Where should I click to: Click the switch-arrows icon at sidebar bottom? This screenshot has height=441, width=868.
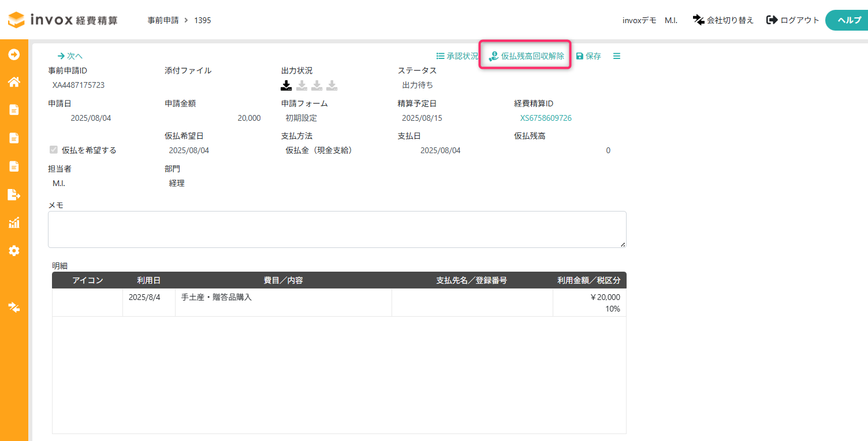pyautogui.click(x=14, y=307)
